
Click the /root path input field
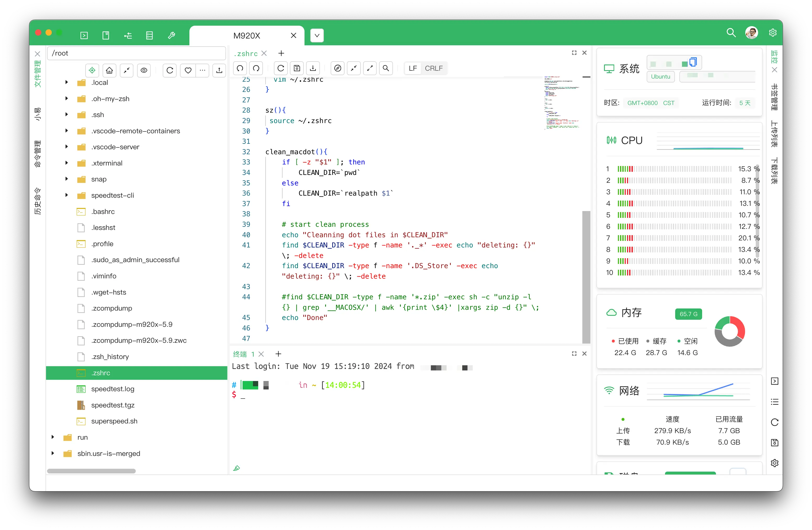pyautogui.click(x=137, y=53)
